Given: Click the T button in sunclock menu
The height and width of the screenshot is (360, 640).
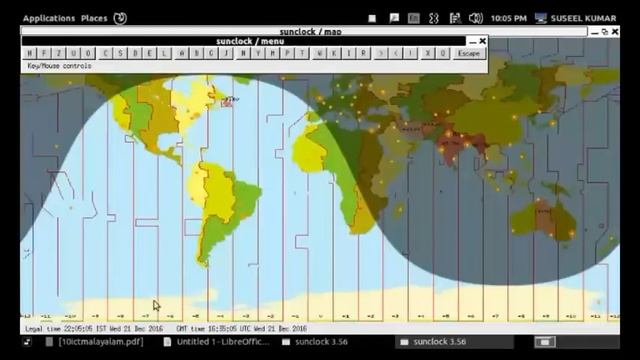Looking at the screenshot, I should 302,53.
